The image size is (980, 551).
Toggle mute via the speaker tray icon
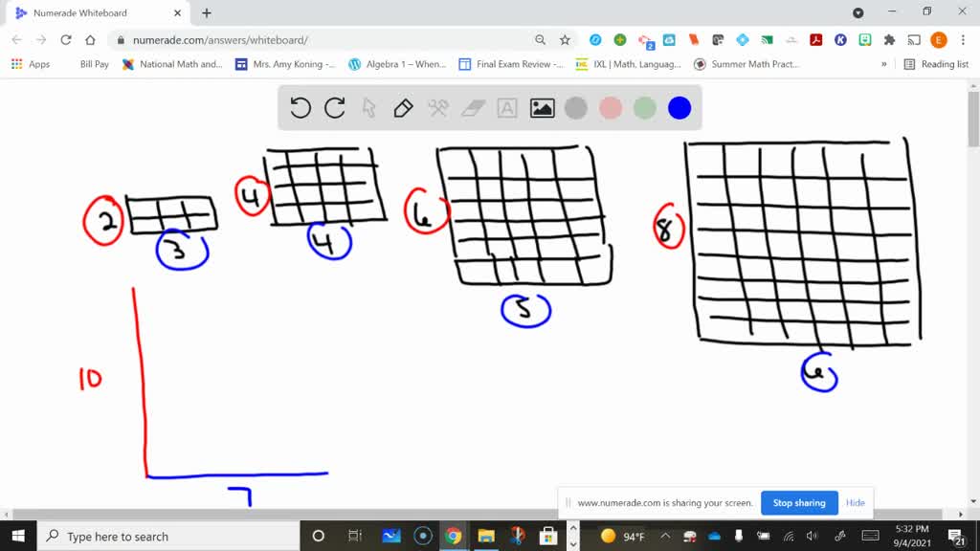(811, 536)
